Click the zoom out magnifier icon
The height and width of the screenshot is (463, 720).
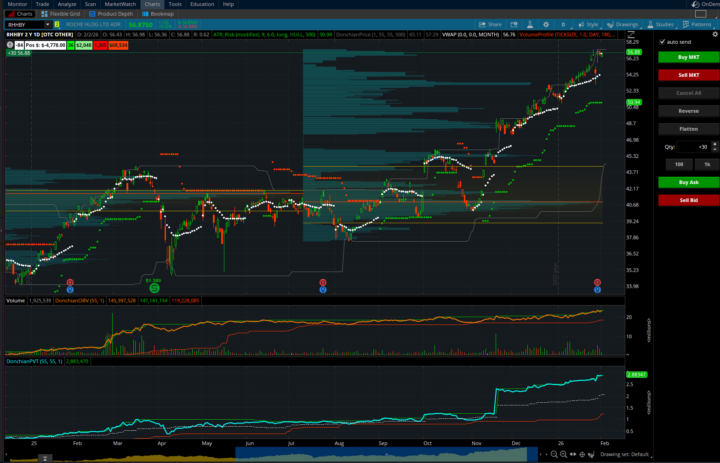[554, 454]
